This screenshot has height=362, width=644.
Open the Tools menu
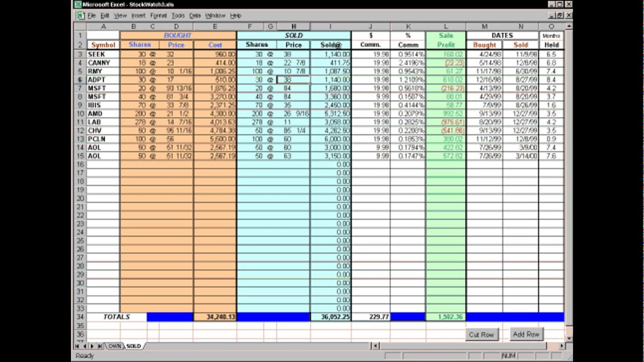pyautogui.click(x=178, y=16)
